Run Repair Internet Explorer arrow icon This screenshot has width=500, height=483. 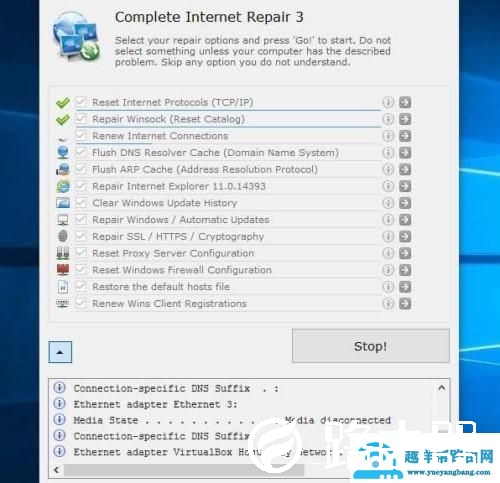pos(405,186)
